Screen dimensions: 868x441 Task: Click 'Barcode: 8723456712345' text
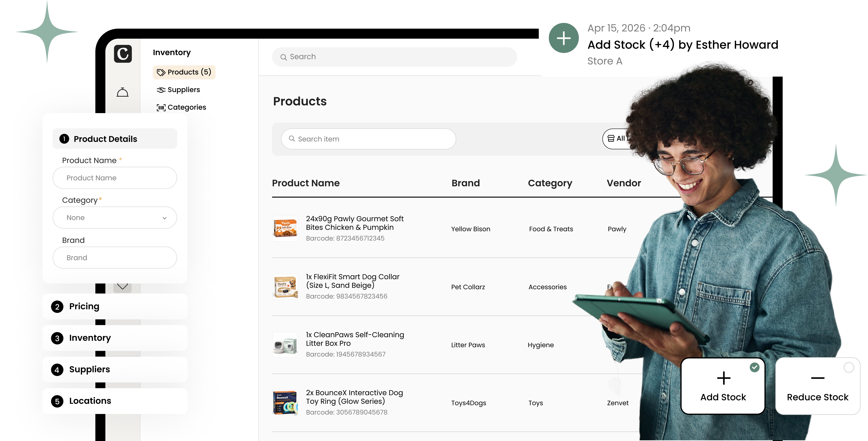[x=345, y=239]
